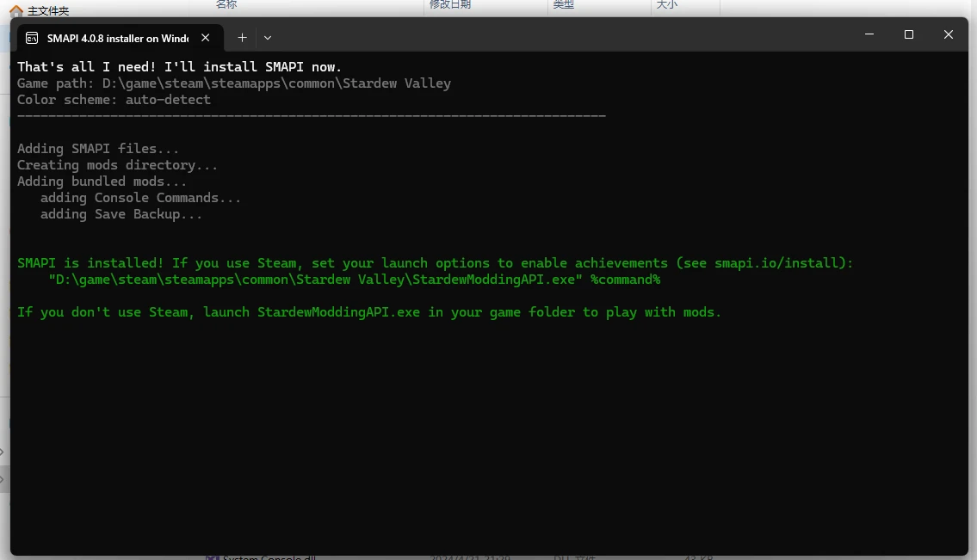
Task: Maximize the terminal window
Action: click(x=908, y=34)
